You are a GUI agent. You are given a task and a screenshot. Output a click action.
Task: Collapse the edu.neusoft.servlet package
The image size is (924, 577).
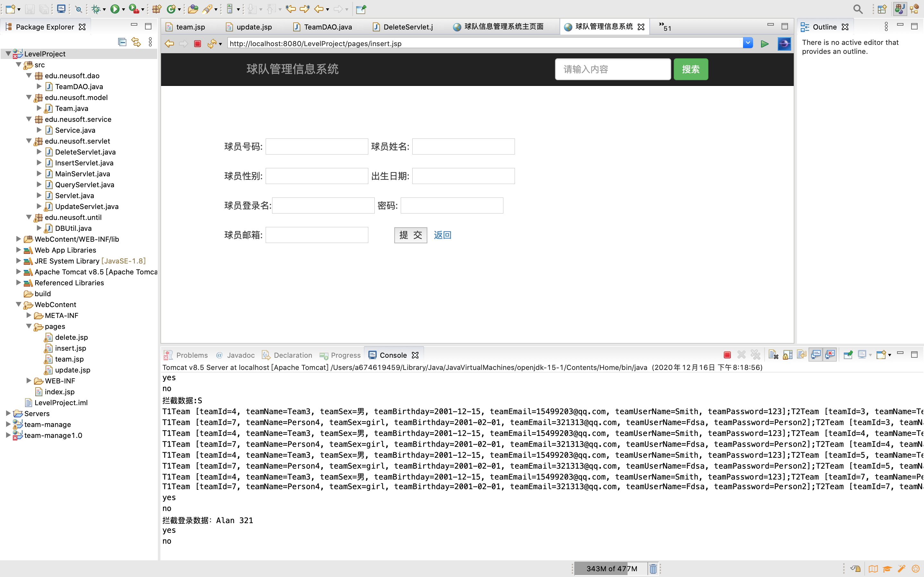tap(29, 141)
